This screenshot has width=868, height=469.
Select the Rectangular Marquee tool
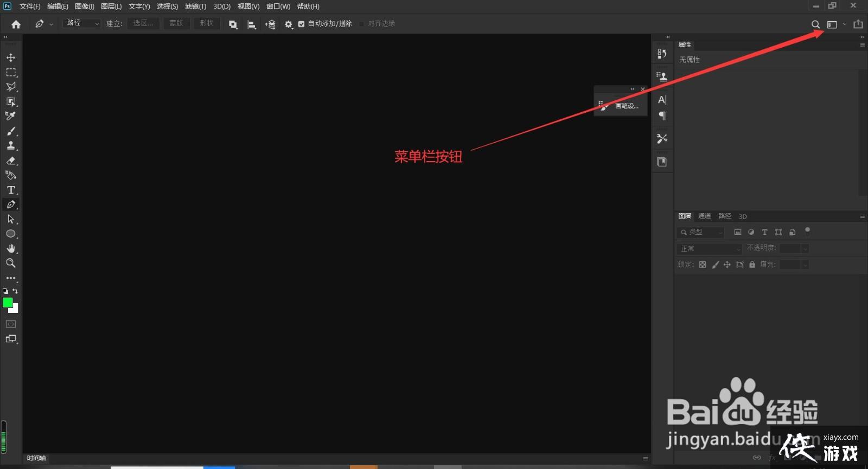click(11, 72)
